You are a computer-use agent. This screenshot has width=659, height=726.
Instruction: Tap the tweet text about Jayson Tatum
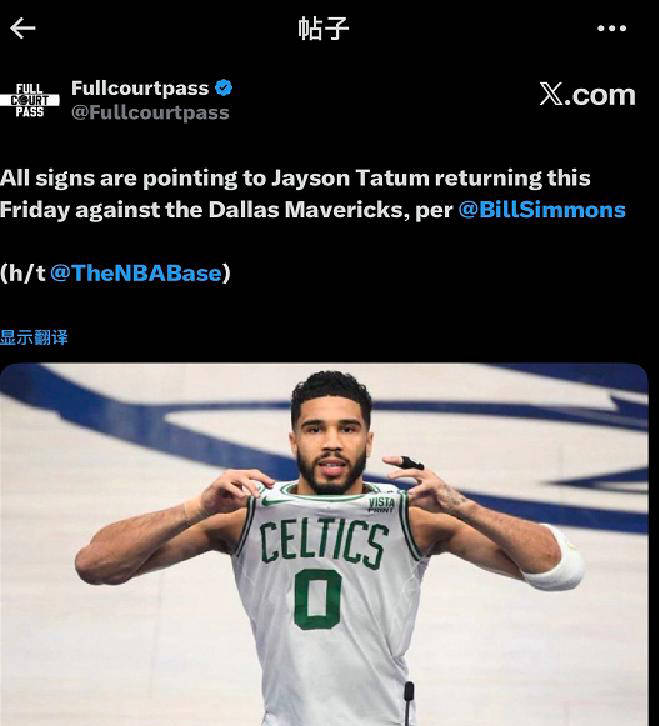click(x=313, y=194)
